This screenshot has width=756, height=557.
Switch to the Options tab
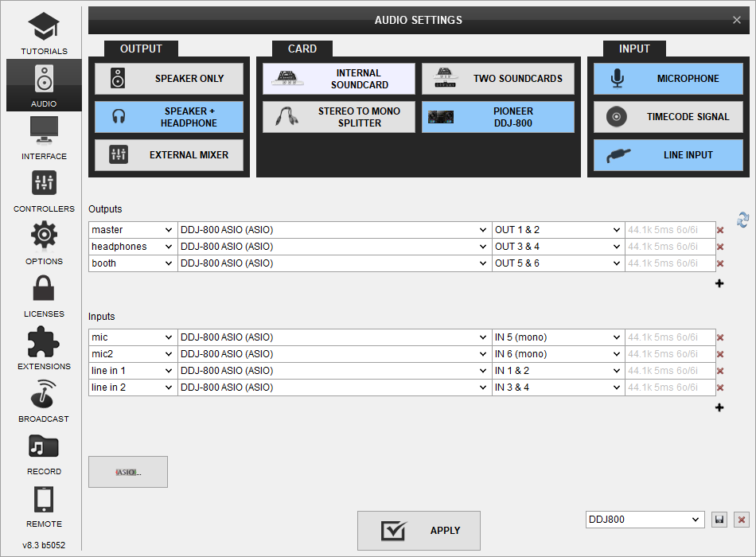click(44, 243)
